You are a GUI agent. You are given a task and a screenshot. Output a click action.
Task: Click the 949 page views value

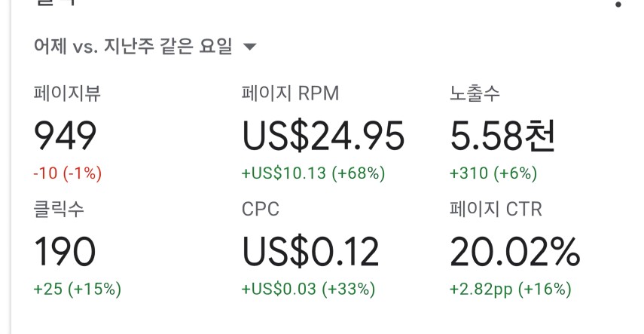65,136
